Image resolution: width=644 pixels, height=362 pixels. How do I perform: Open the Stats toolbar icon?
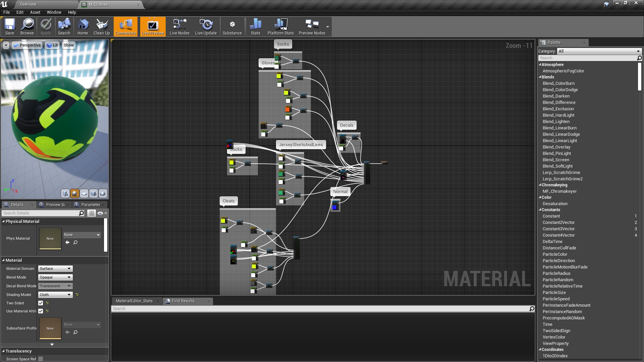tap(255, 26)
